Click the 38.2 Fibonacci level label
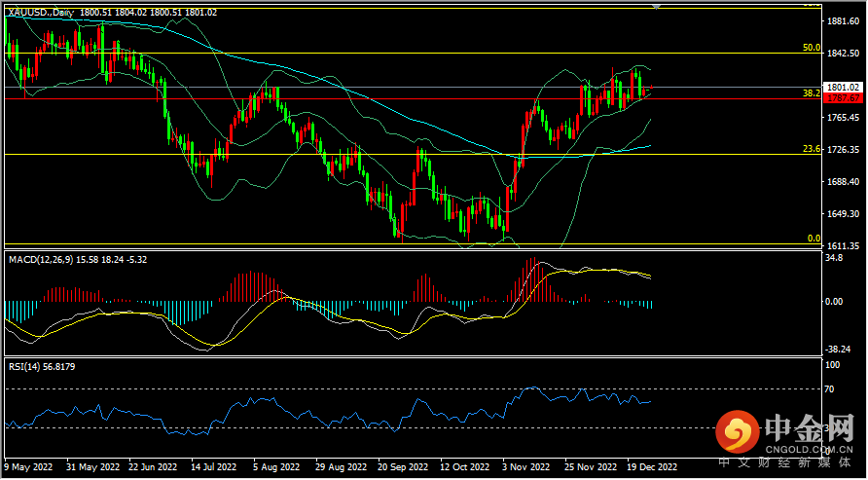 pos(811,92)
